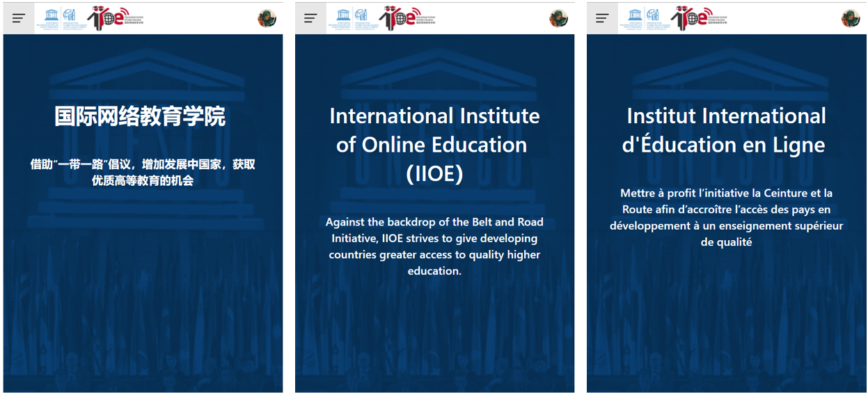Open hamburger menu on the Chinese page
Viewport: 868px width, 394px height.
pyautogui.click(x=19, y=18)
